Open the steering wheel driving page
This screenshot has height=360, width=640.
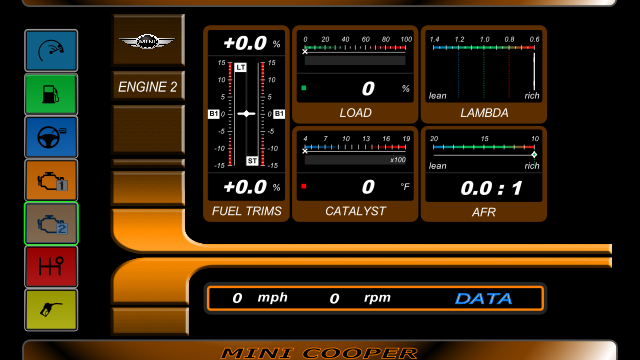click(x=51, y=137)
